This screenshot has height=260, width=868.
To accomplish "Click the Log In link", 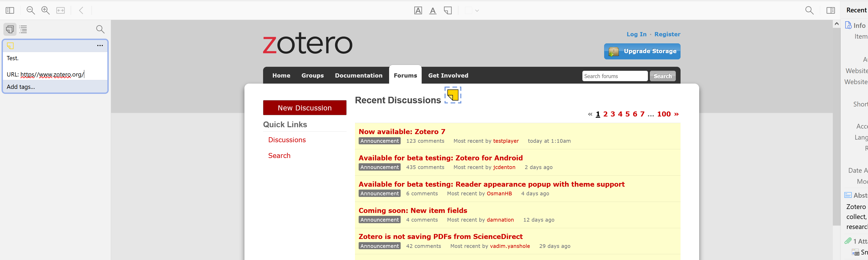I will (636, 34).
